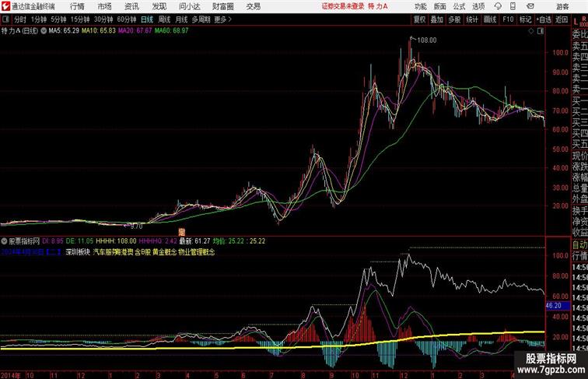Open the 公式 formula menu
The height and width of the screenshot is (379, 588).
coord(459,6)
